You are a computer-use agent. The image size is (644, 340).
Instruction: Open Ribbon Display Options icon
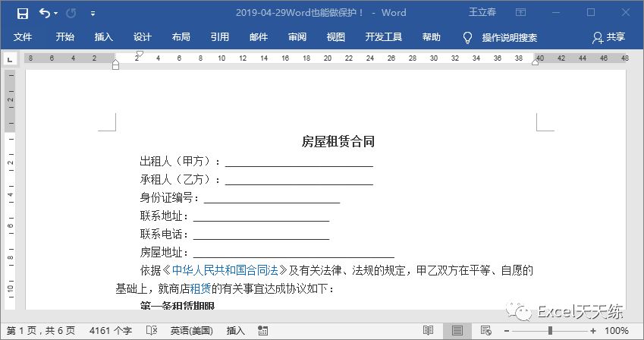pyautogui.click(x=520, y=12)
